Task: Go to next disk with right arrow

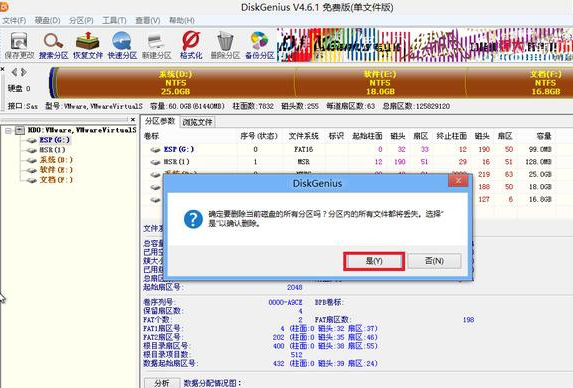Action: click(24, 72)
